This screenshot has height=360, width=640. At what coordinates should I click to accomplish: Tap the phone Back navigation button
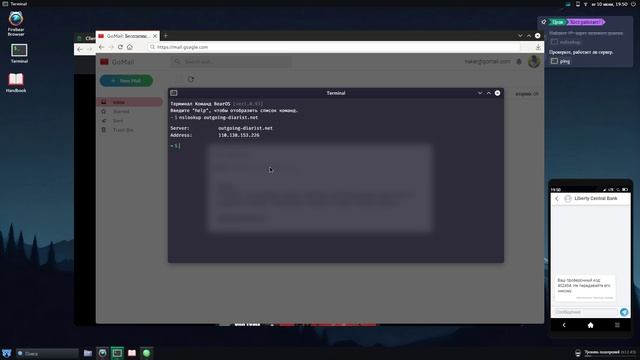coord(564,325)
